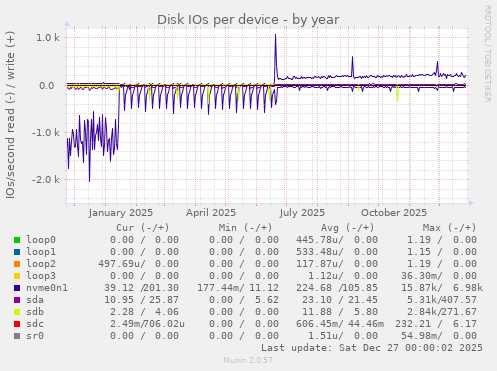Click the sr0 device label

[35, 336]
